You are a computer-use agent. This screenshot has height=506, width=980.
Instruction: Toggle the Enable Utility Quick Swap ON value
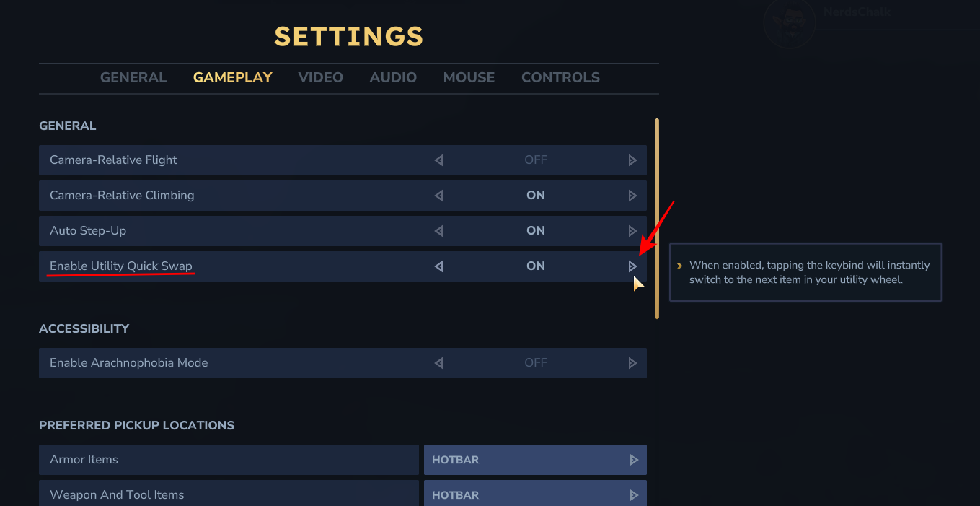[535, 266]
